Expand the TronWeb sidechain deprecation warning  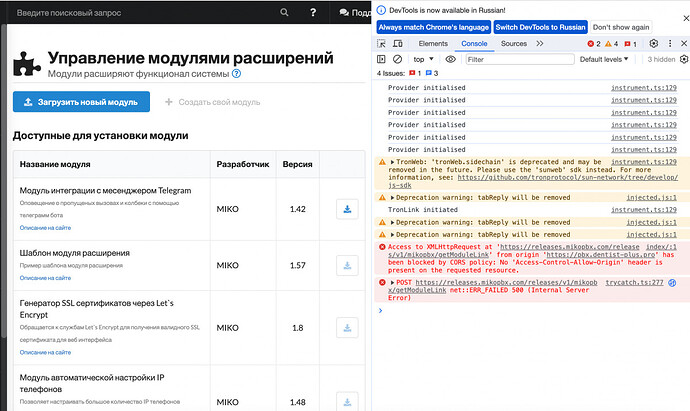(x=392, y=162)
